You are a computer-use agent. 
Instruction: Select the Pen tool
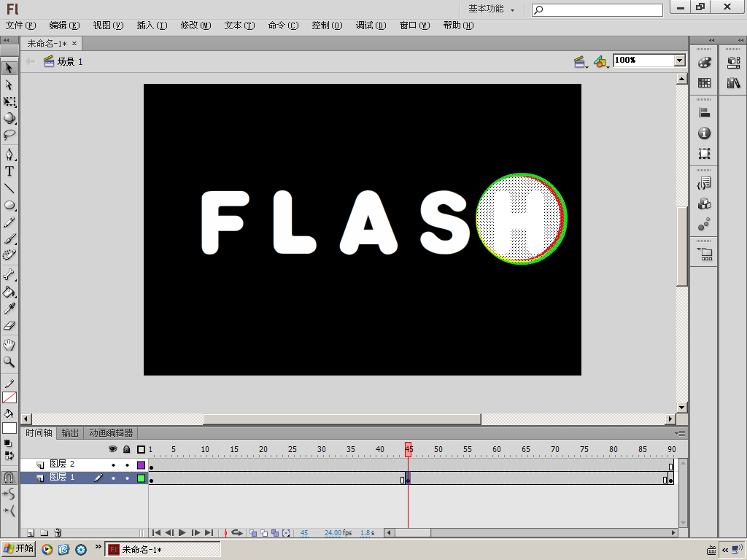(x=9, y=155)
